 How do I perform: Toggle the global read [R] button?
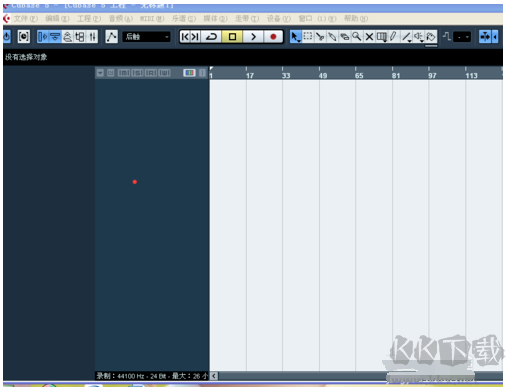coord(151,73)
